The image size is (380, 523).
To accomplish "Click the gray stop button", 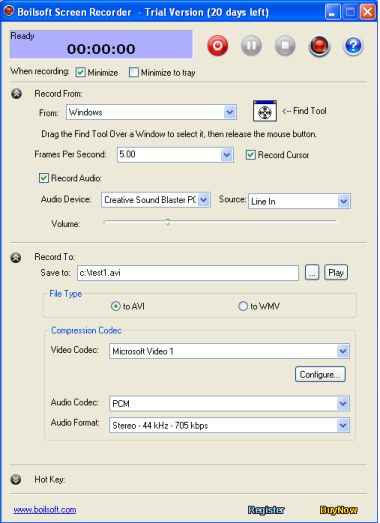I will pos(285,45).
